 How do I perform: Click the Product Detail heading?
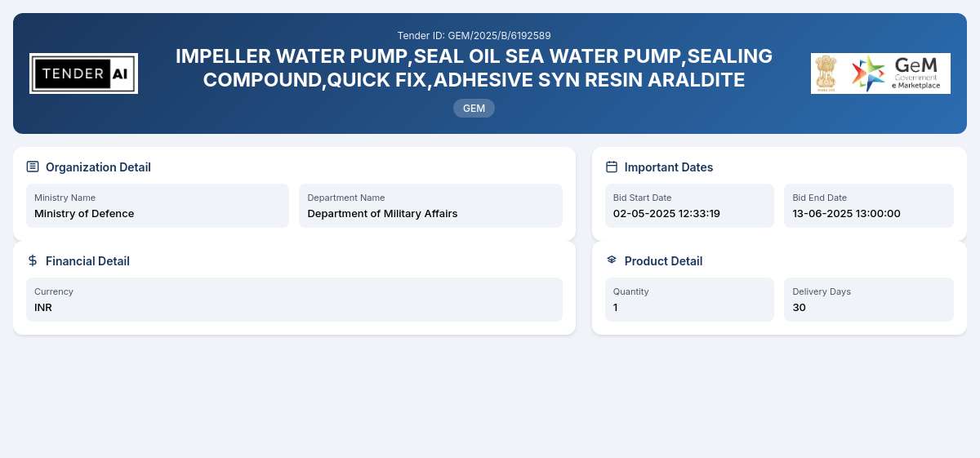click(663, 261)
